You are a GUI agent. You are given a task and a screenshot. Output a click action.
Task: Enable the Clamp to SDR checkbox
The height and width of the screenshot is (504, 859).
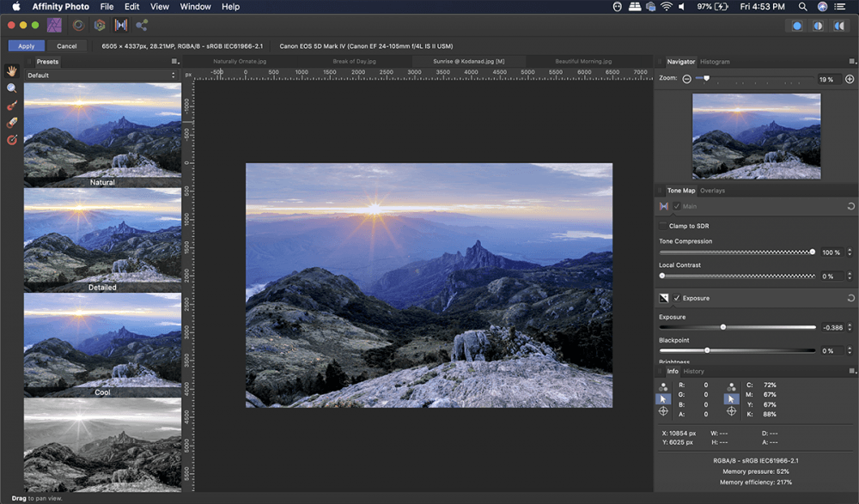(x=662, y=226)
